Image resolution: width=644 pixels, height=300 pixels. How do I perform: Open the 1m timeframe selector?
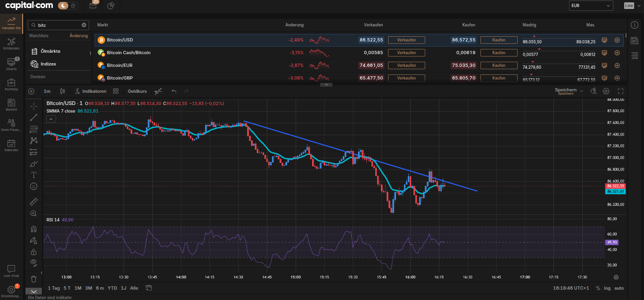pyautogui.click(x=47, y=91)
